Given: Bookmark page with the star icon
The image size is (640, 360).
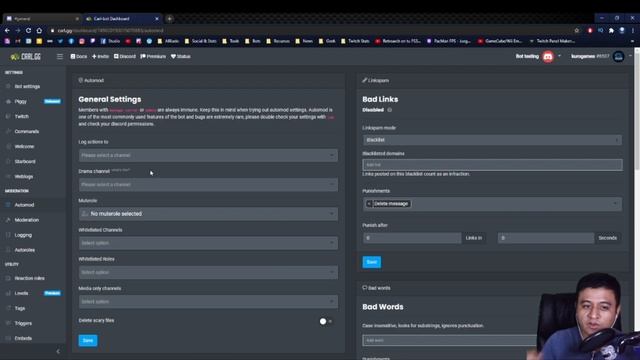Looking at the screenshot, I should [x=577, y=31].
